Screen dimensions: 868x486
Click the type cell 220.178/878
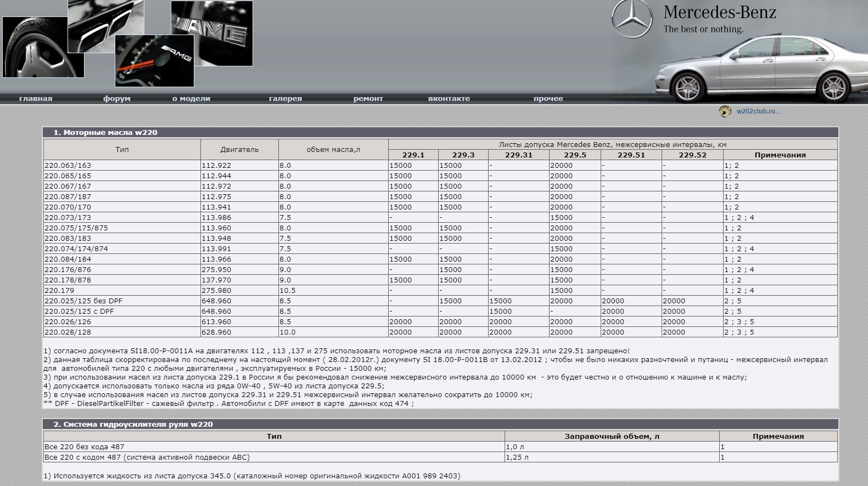pos(122,280)
